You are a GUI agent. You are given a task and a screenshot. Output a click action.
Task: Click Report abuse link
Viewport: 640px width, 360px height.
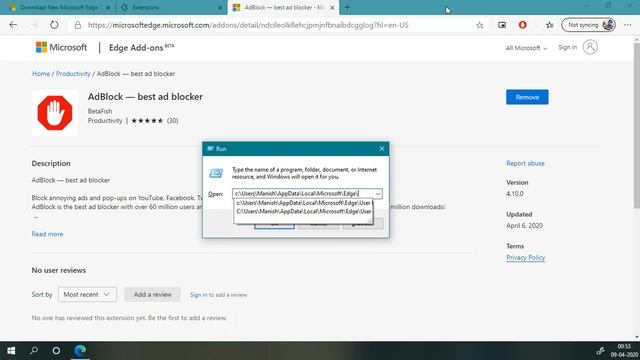click(x=525, y=163)
